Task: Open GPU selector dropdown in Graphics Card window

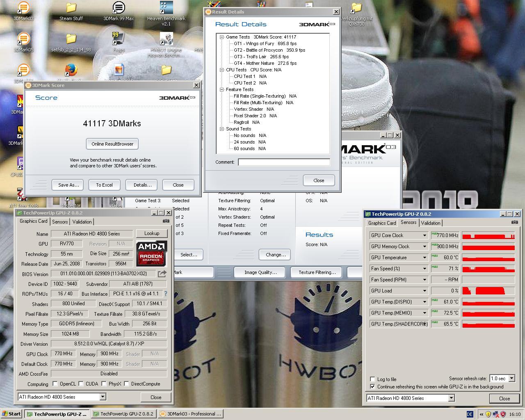Action: tap(103, 397)
